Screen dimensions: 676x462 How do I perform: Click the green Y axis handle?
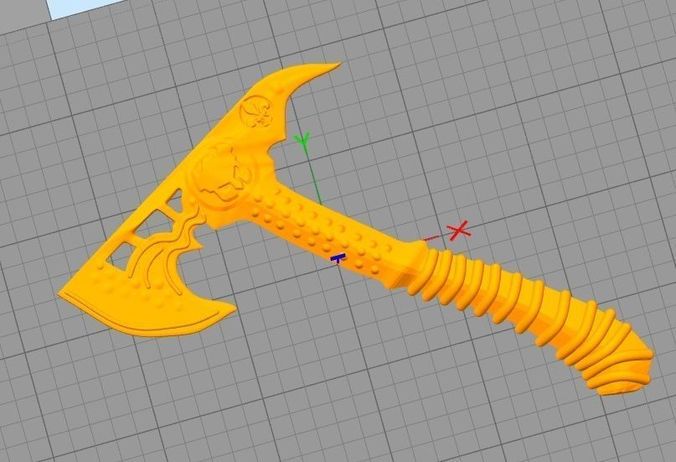click(303, 140)
